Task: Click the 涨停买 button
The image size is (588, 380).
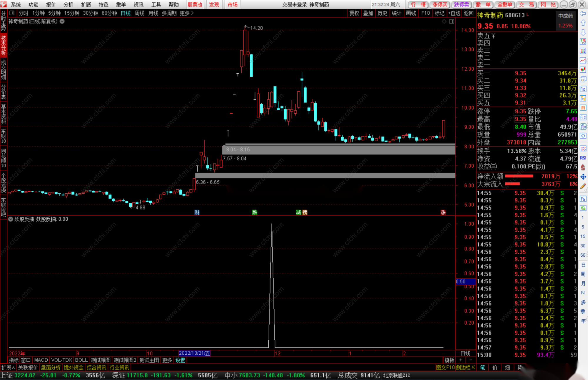Action: pyautogui.click(x=440, y=4)
